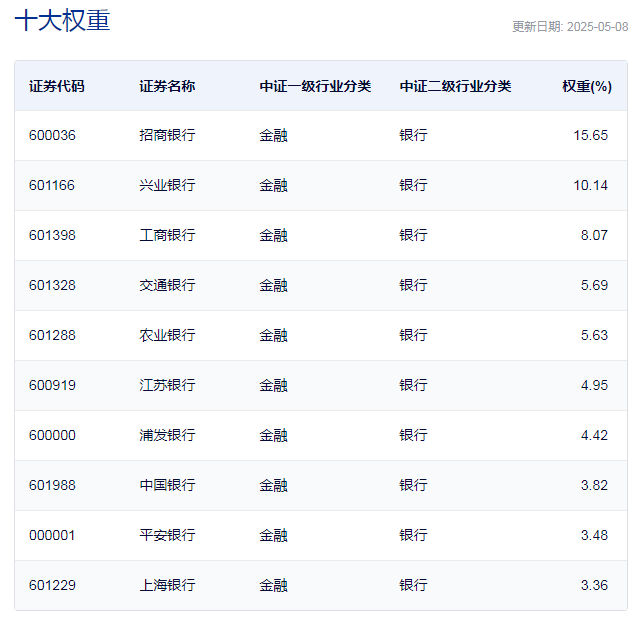
Task: Click weight value 15.65
Action: [590, 135]
